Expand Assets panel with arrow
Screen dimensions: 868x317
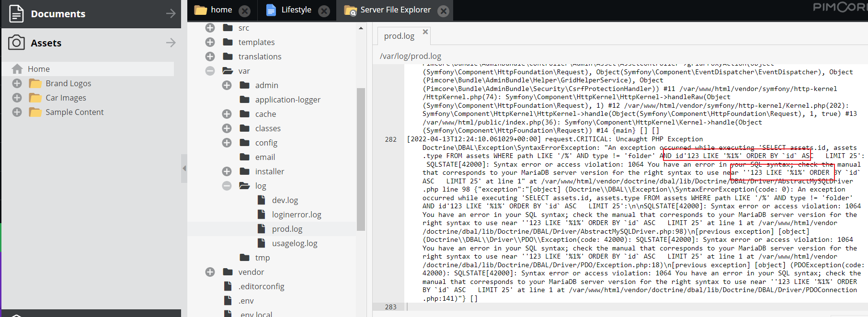point(171,43)
